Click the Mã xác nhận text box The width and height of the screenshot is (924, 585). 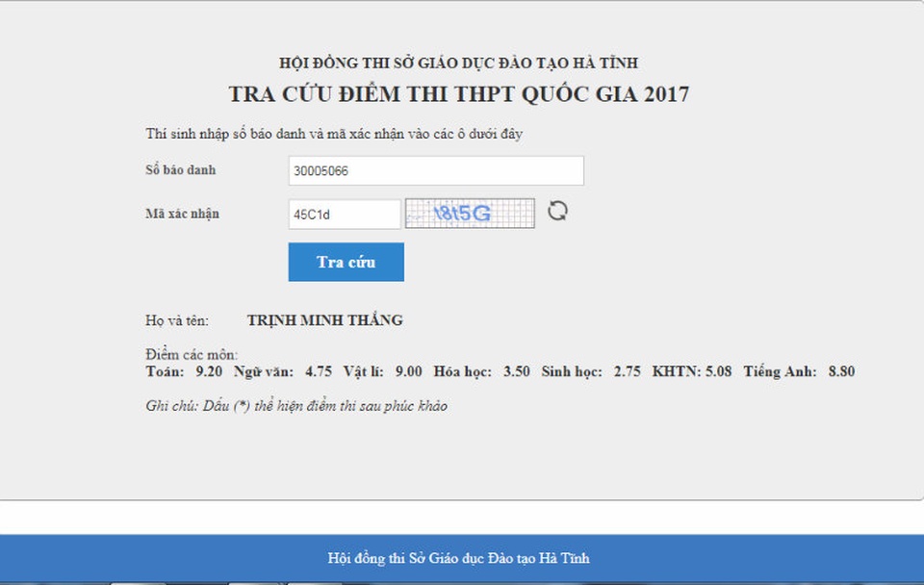[344, 215]
